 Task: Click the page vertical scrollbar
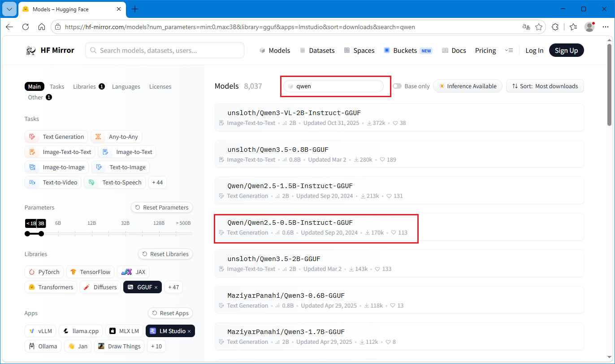pos(610,85)
